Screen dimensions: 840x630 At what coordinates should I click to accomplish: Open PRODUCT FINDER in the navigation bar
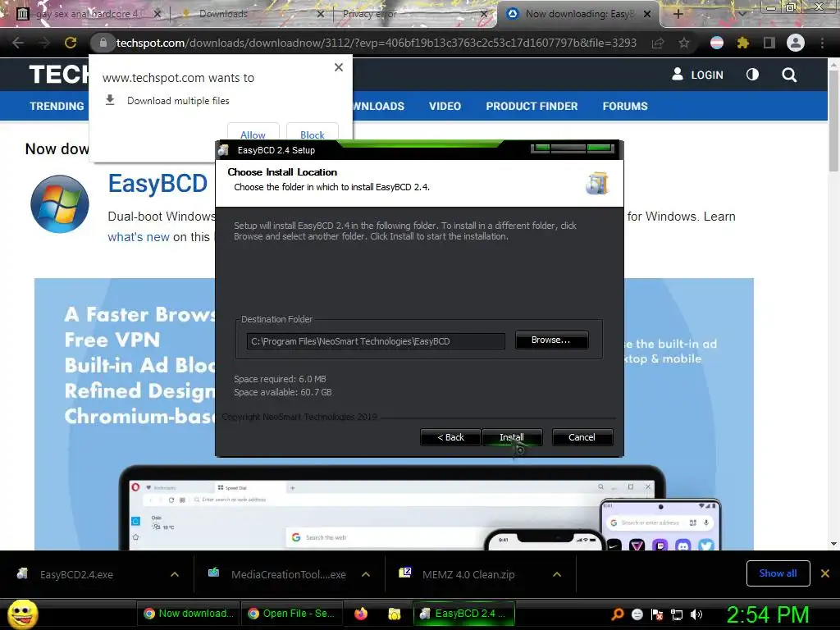pyautogui.click(x=532, y=106)
